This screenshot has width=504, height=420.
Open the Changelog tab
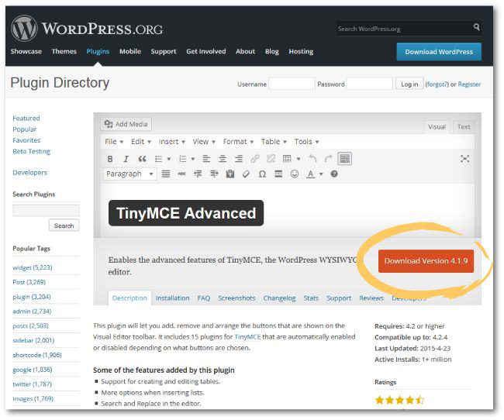[x=279, y=298]
